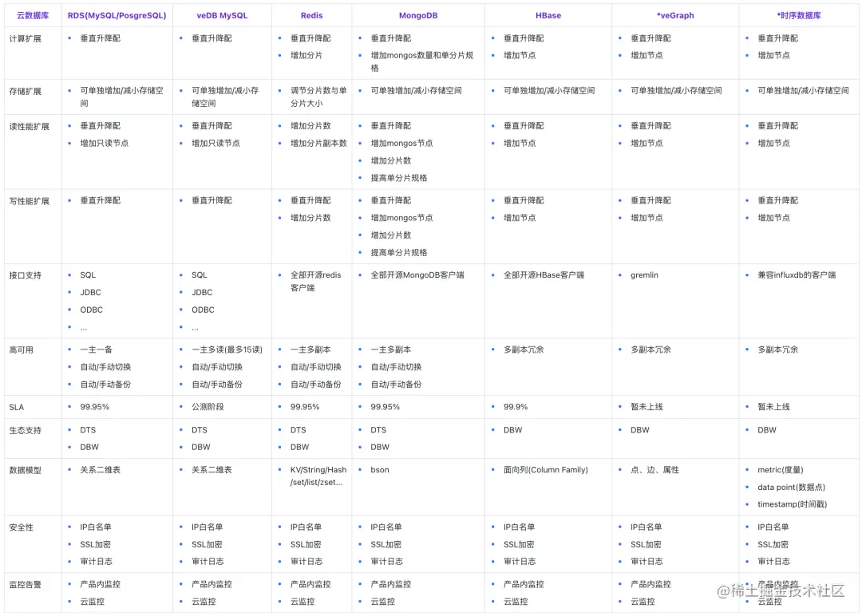Select 暂未上线 in the veGraph column
This screenshot has width=862, height=616.
click(646, 407)
